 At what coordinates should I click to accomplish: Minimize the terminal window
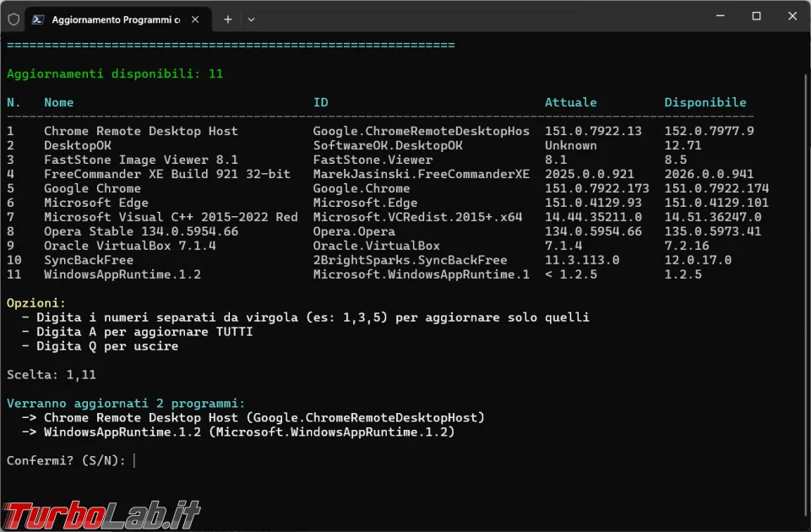click(720, 16)
